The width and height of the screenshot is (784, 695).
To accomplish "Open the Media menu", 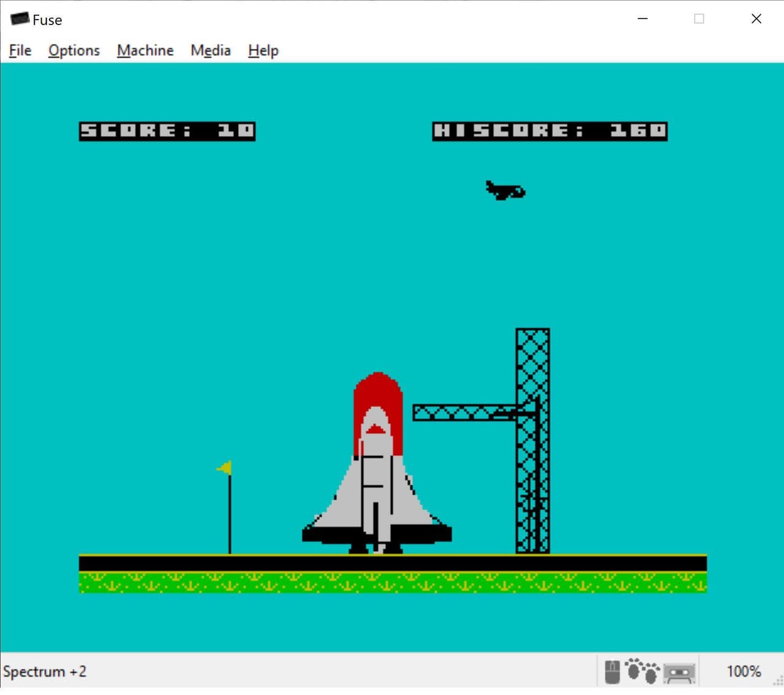I will pos(211,50).
